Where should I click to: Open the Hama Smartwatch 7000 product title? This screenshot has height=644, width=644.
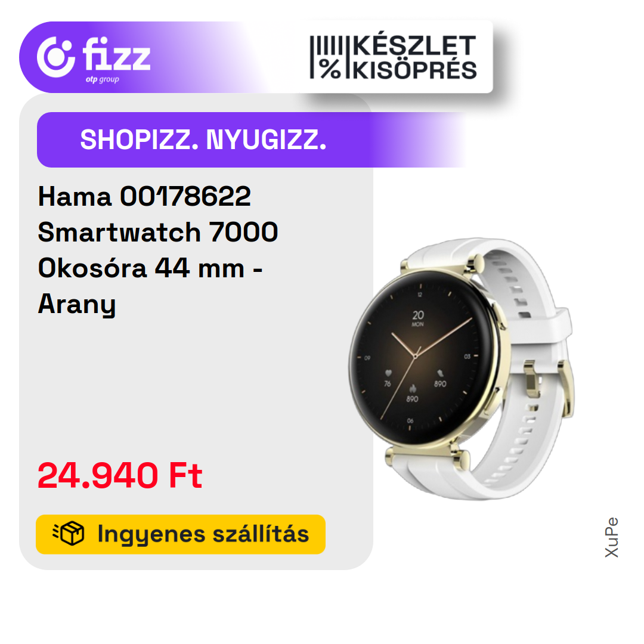158,250
